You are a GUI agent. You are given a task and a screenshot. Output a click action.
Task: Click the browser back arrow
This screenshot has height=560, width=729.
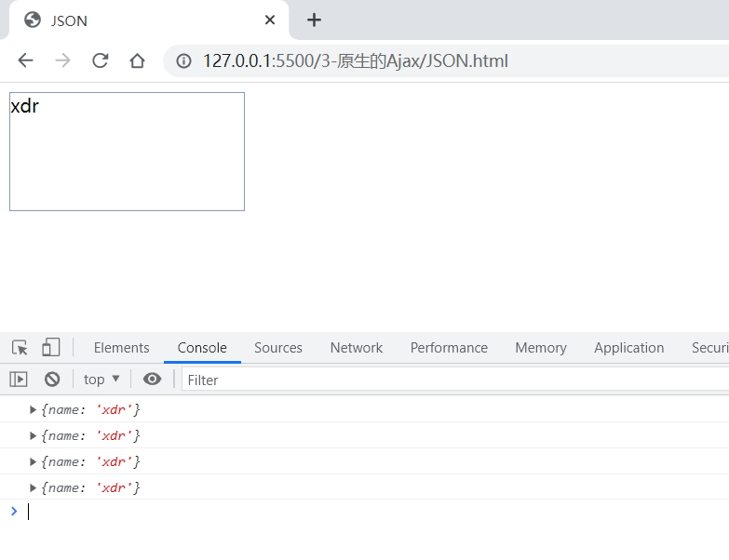pos(25,60)
